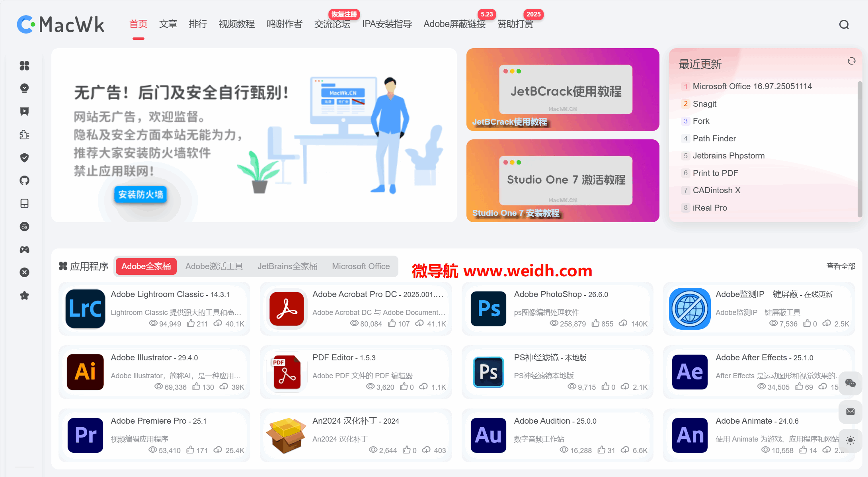
Task: Click the star favorites sidebar icon
Action: pos(24,295)
